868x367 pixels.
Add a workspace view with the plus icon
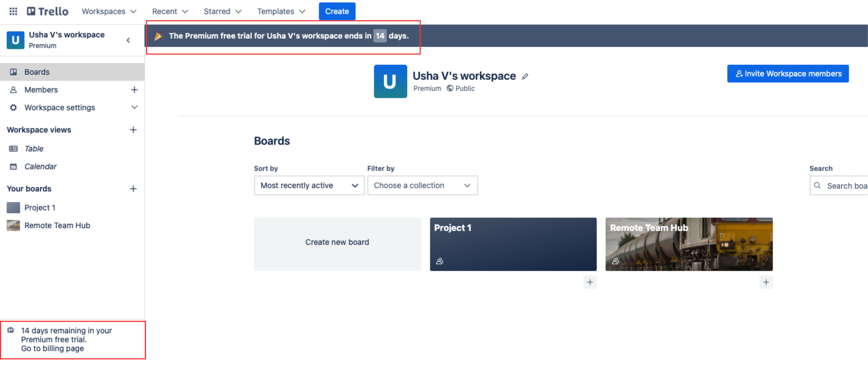tap(133, 130)
